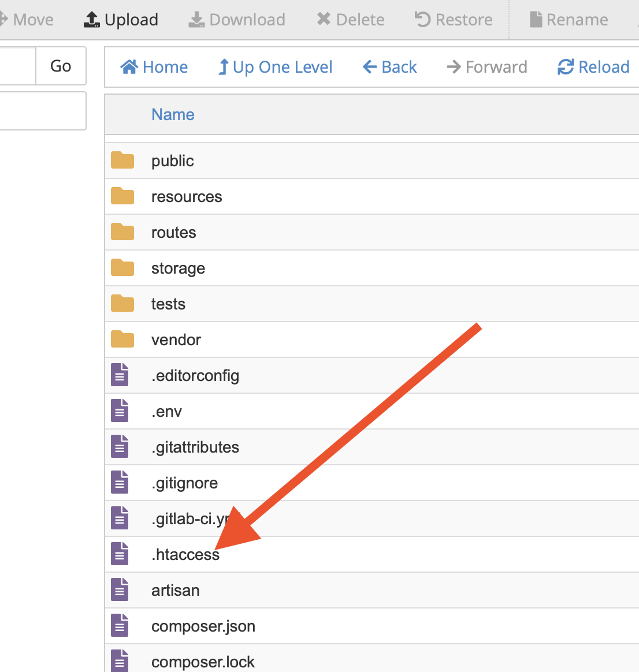Select the .htaccess file
639x672 pixels.
tap(185, 554)
